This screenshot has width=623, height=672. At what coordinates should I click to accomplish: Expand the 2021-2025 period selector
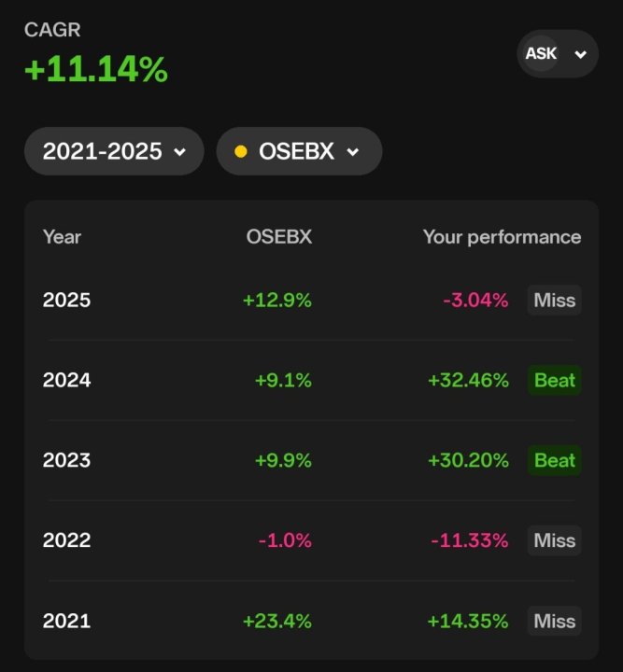point(114,151)
